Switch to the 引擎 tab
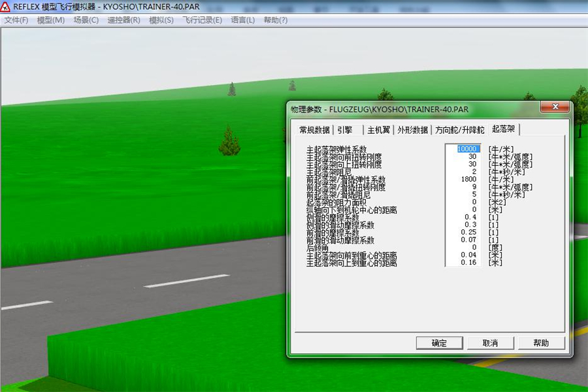 [345, 129]
